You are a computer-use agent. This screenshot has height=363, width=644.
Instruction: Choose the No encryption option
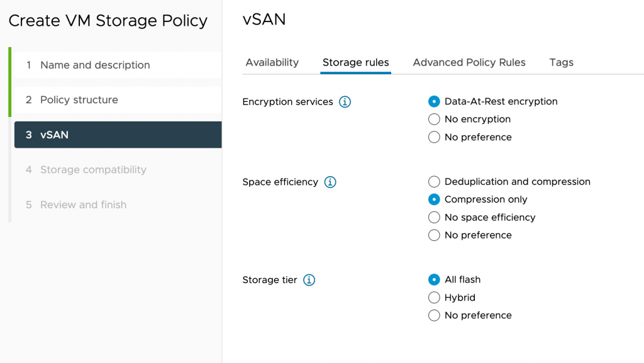[434, 120]
